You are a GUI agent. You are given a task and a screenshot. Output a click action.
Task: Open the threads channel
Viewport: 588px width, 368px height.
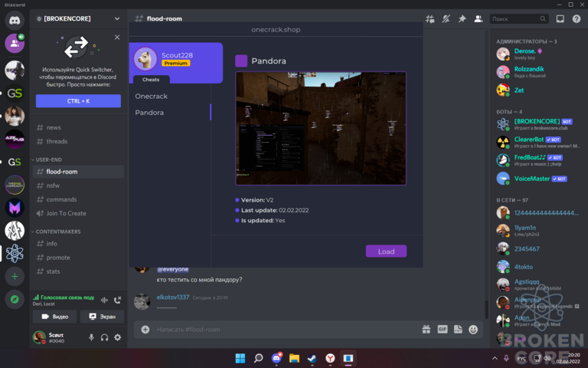point(78,142)
